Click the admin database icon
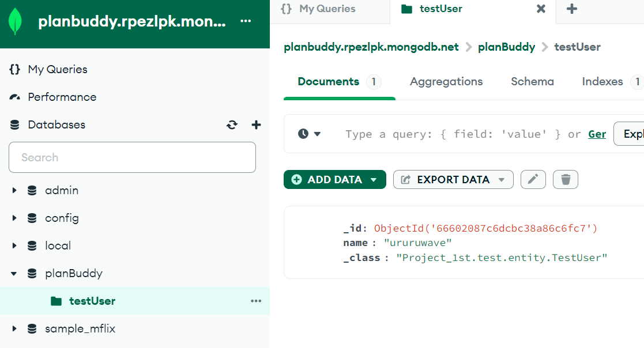Viewport: 644px width, 348px height. [32, 190]
